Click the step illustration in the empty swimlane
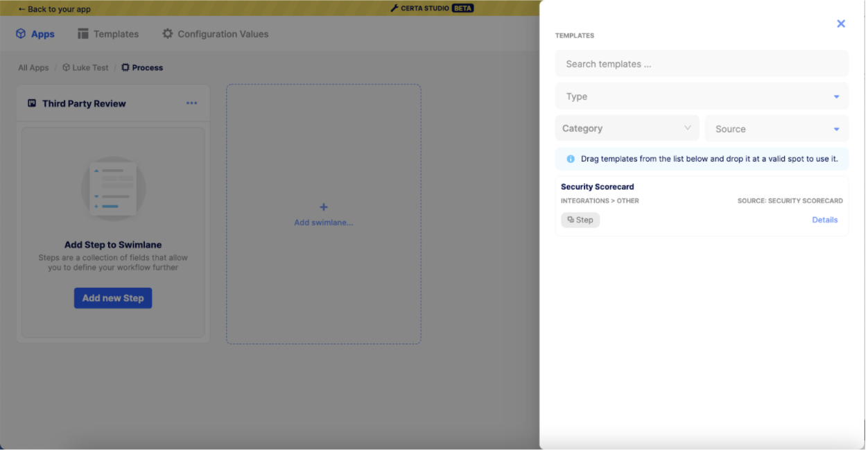 pyautogui.click(x=113, y=189)
